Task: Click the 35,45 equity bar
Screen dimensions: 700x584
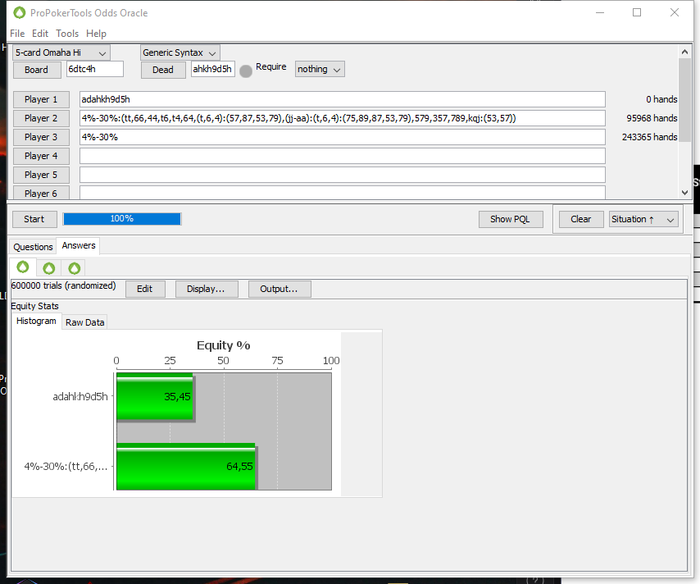Action: tap(155, 396)
